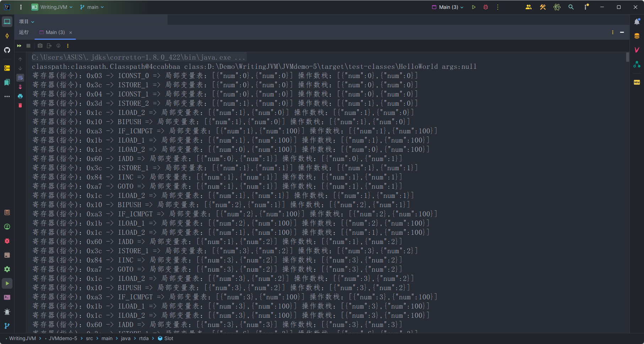Viewport: 644px width, 344px height.
Task: Open the NEW features tool window
Action: (637, 82)
